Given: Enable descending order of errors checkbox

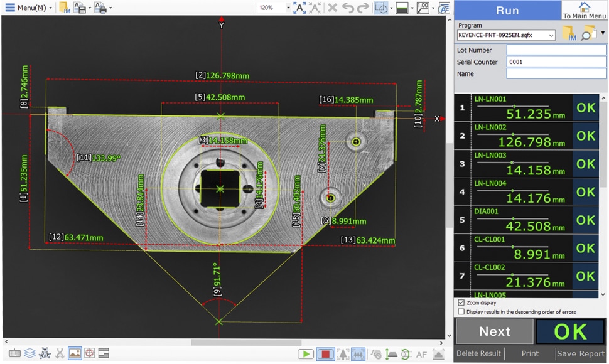Looking at the screenshot, I should click(x=461, y=311).
